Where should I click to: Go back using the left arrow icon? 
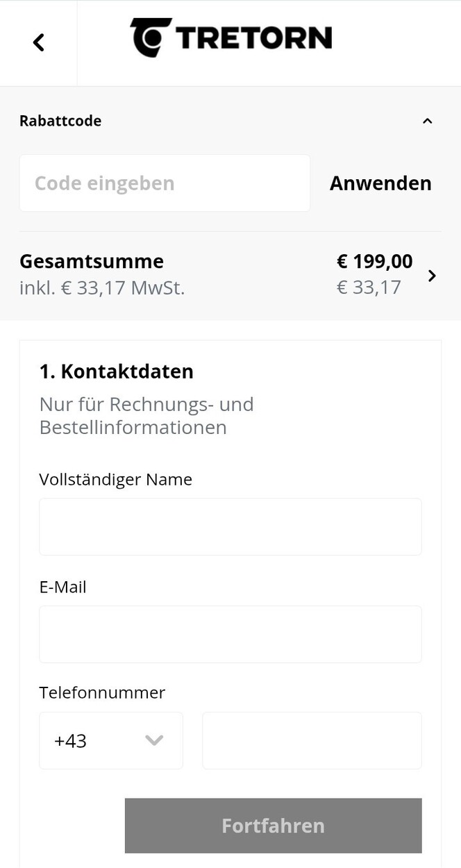(39, 42)
